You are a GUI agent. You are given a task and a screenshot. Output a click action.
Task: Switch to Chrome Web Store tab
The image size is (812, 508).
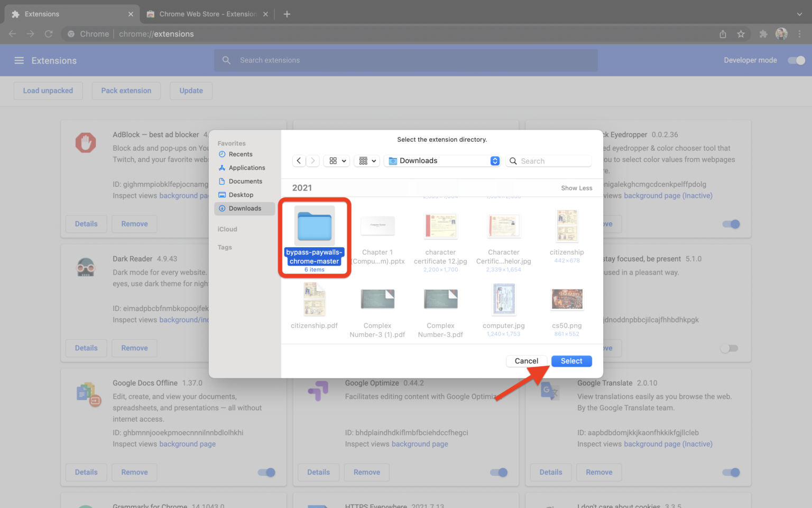click(x=206, y=14)
